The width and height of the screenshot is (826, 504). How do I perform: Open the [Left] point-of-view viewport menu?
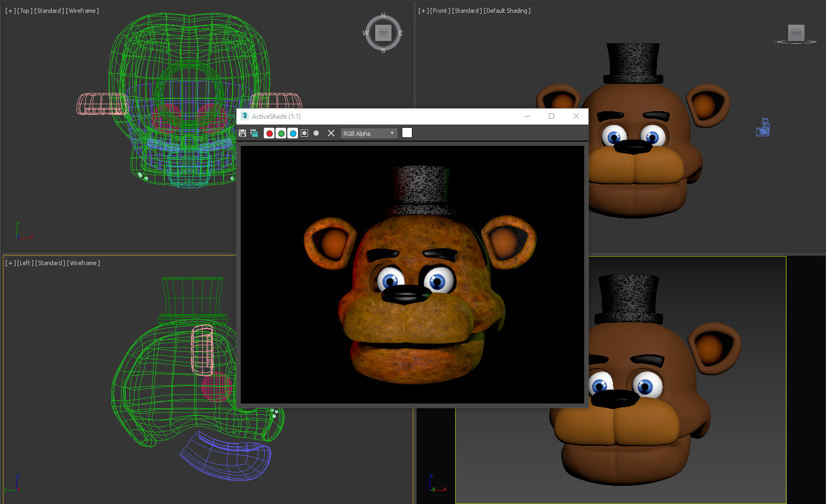[25, 263]
